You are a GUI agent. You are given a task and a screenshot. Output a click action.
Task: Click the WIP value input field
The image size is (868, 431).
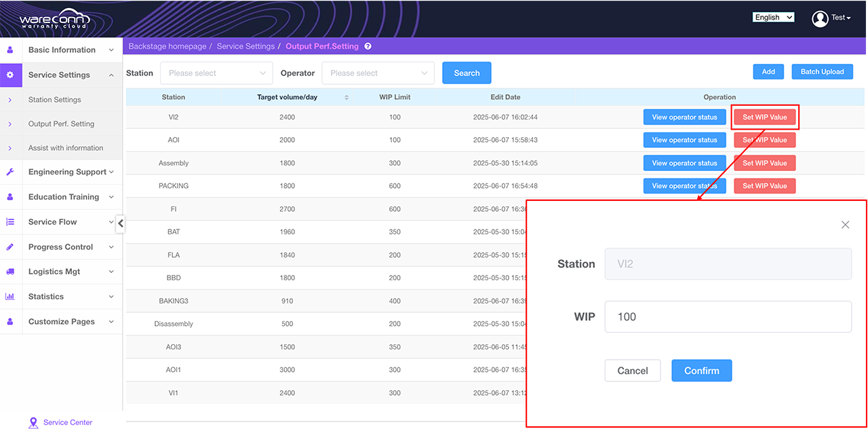click(x=728, y=317)
